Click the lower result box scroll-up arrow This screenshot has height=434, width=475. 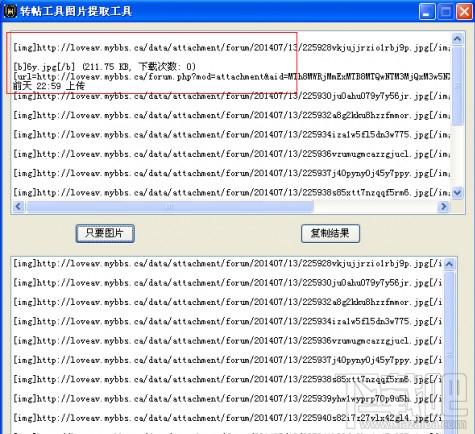[449, 265]
